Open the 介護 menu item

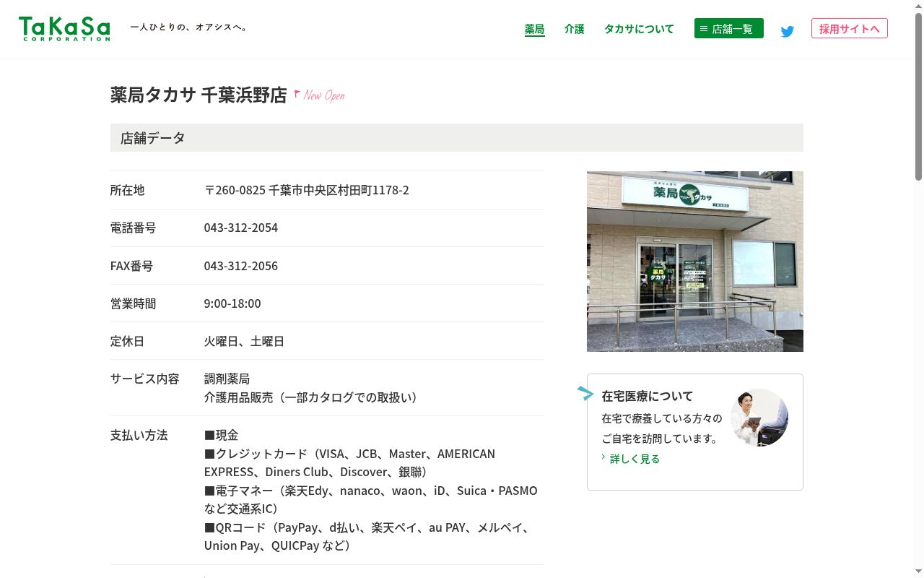(x=575, y=29)
